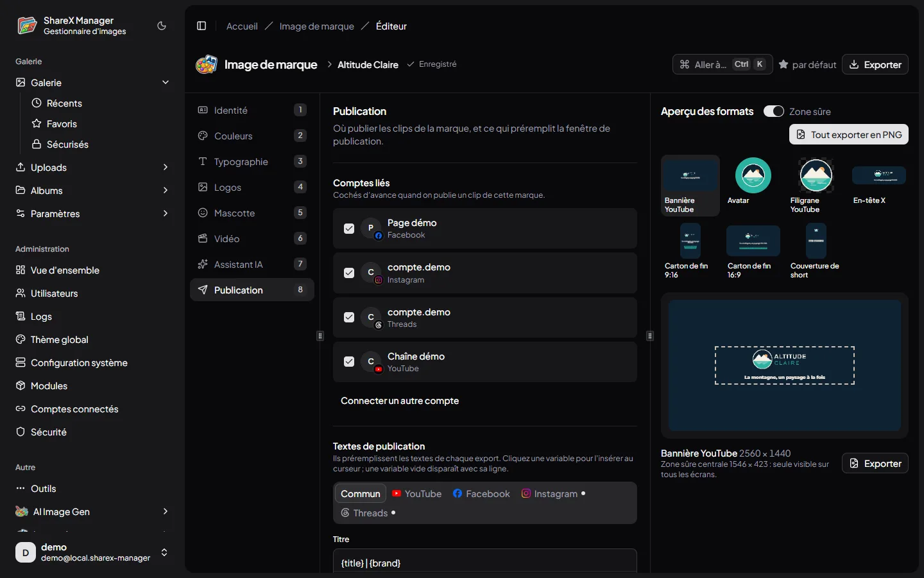Screen dimensions: 924x578
Task: Uncheck the compte.demo Threads checkbox
Action: (349, 317)
